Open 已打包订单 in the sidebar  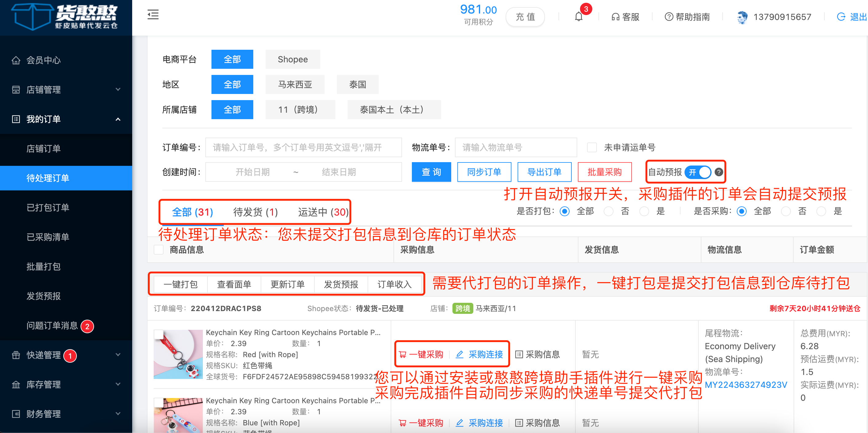point(48,208)
